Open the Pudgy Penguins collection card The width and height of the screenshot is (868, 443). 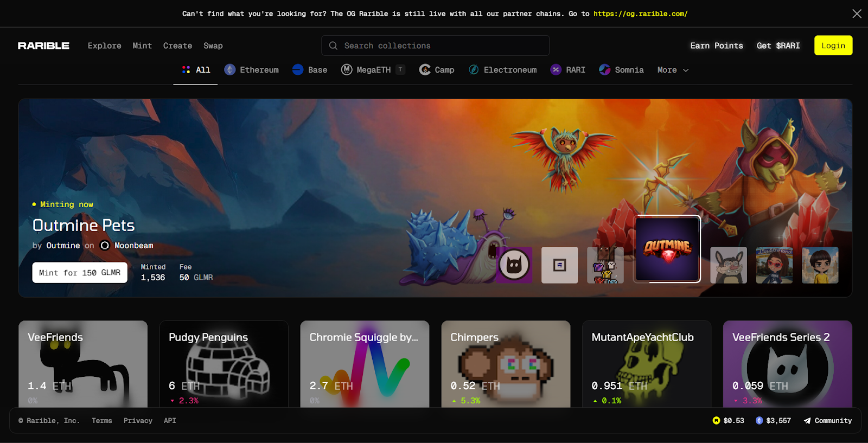coord(224,364)
